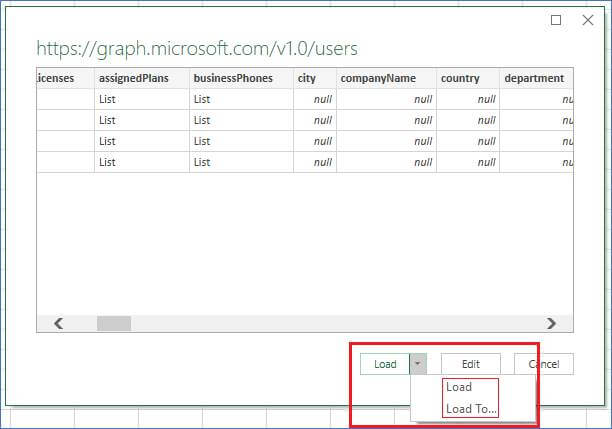The height and width of the screenshot is (429, 612).
Task: Click the horizontal scrollbar thumb
Action: [114, 324]
